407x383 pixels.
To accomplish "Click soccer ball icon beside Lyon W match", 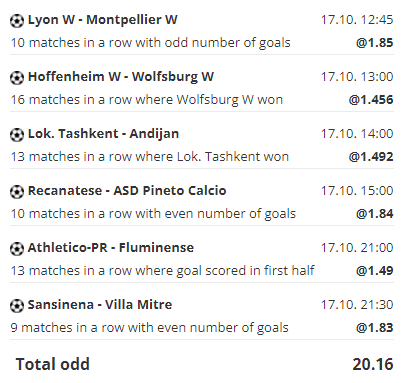I will point(17,21).
